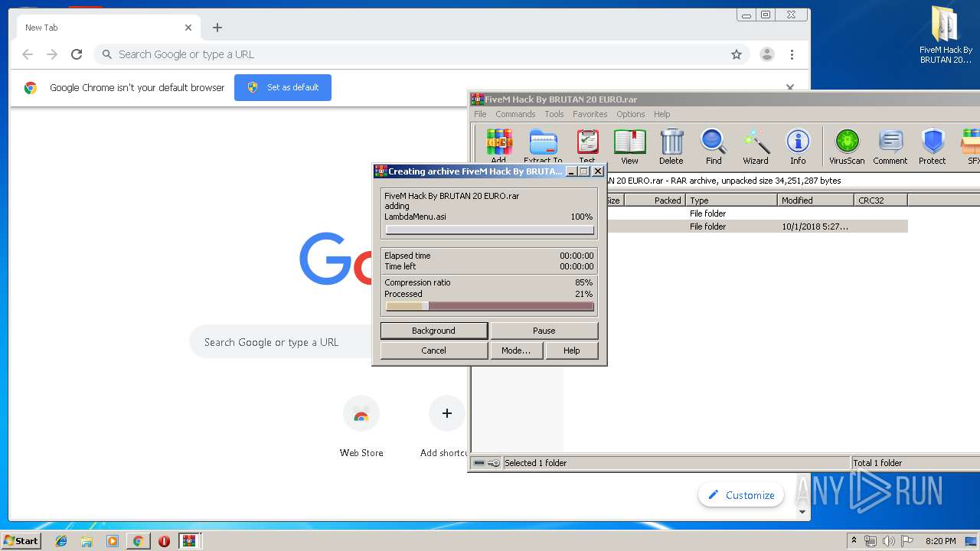Screen dimensions: 980x551
Task: Open the Favorites menu in WinRAR
Action: coord(590,114)
